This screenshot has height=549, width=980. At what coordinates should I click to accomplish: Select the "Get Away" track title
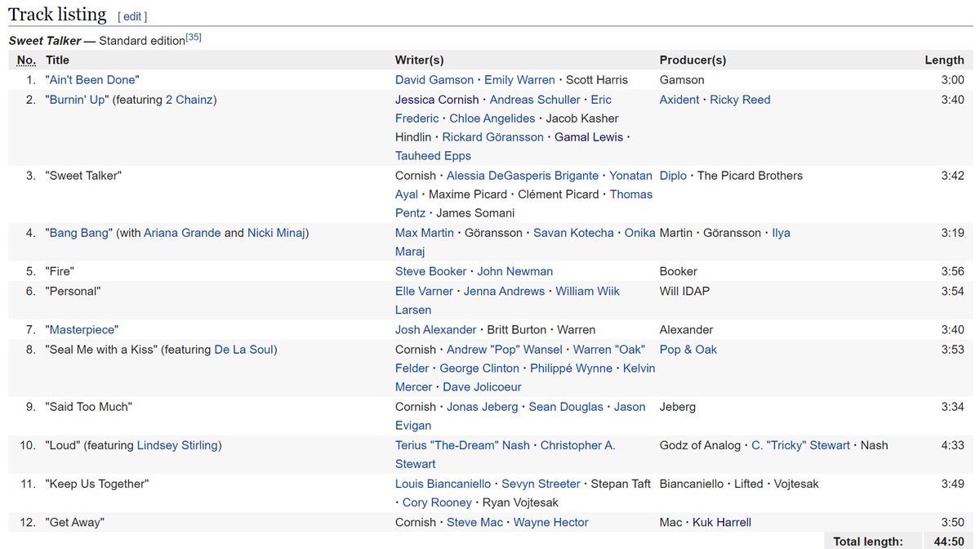pyautogui.click(x=75, y=522)
